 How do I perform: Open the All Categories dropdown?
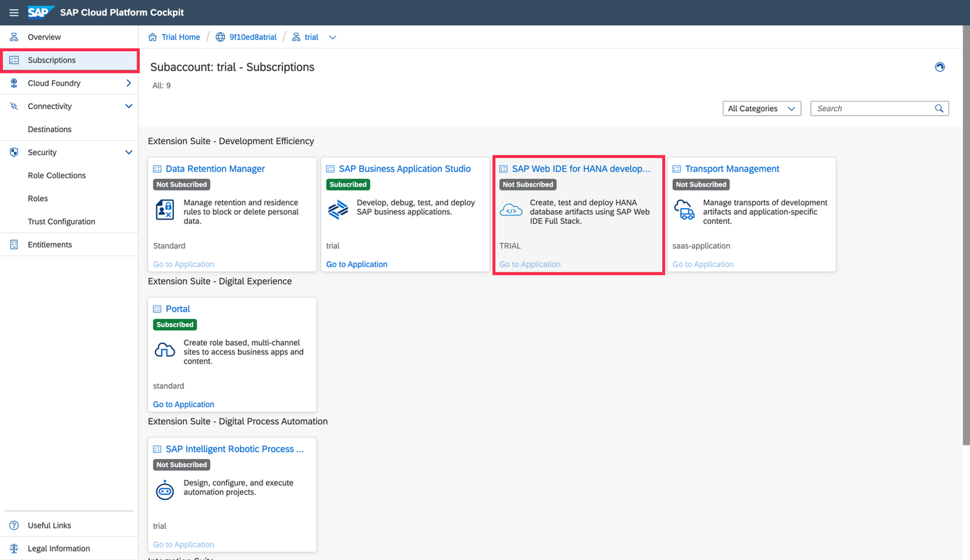[762, 108]
